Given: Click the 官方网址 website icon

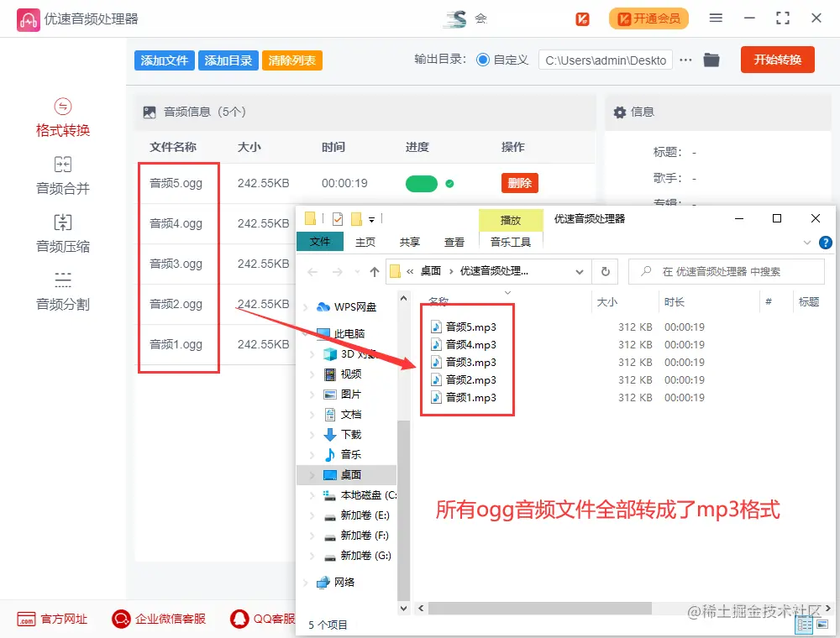Looking at the screenshot, I should click(x=26, y=620).
